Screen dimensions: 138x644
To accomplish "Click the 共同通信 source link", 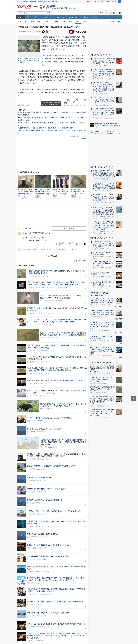I will [84, 138].
